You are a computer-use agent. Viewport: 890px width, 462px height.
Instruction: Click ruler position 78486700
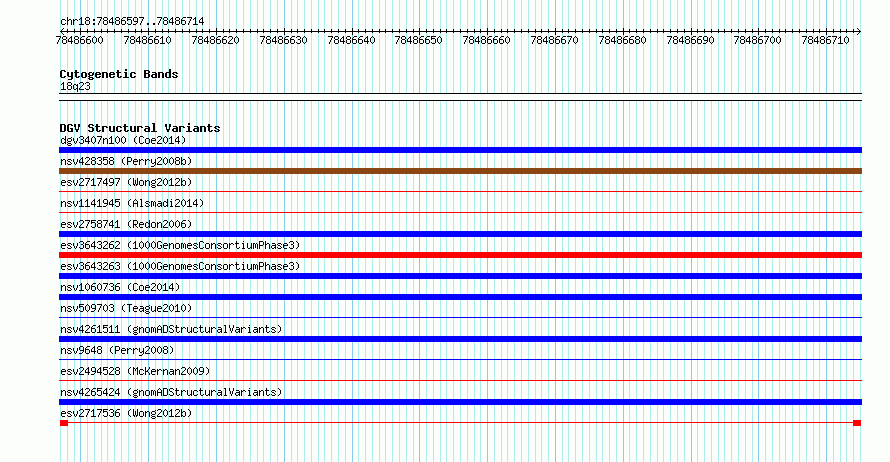(758, 40)
